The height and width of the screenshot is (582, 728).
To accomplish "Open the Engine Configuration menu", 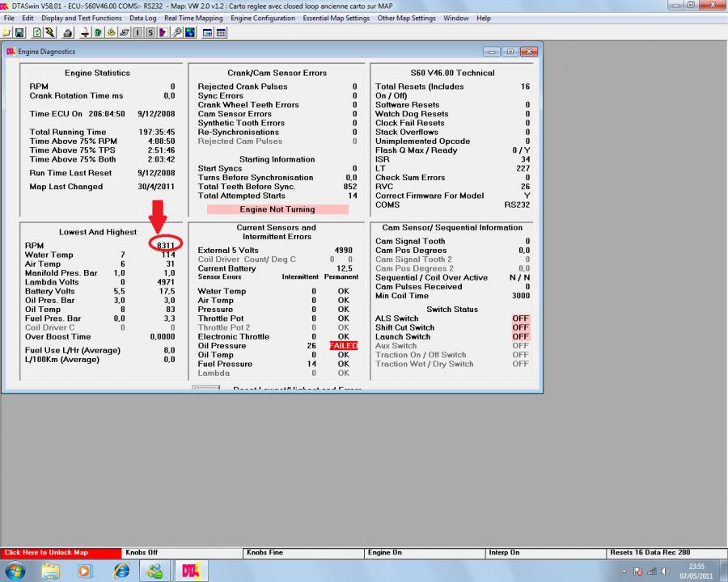I will tap(264, 18).
